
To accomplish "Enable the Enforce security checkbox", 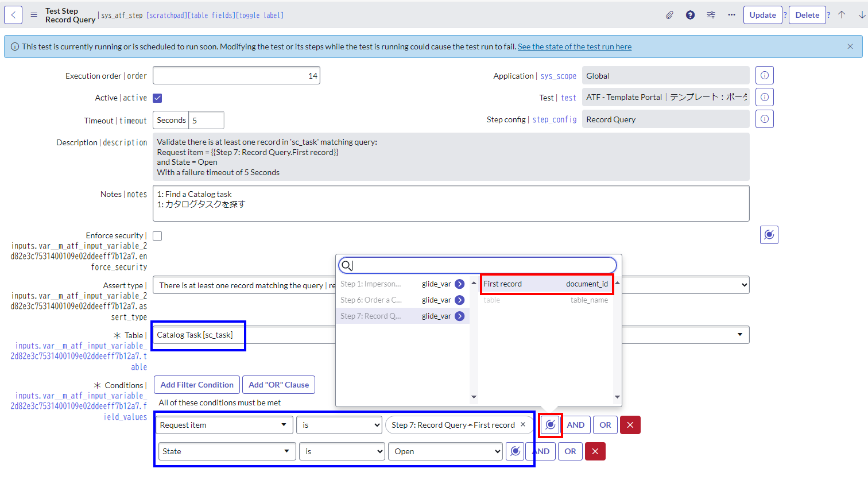I will click(157, 235).
